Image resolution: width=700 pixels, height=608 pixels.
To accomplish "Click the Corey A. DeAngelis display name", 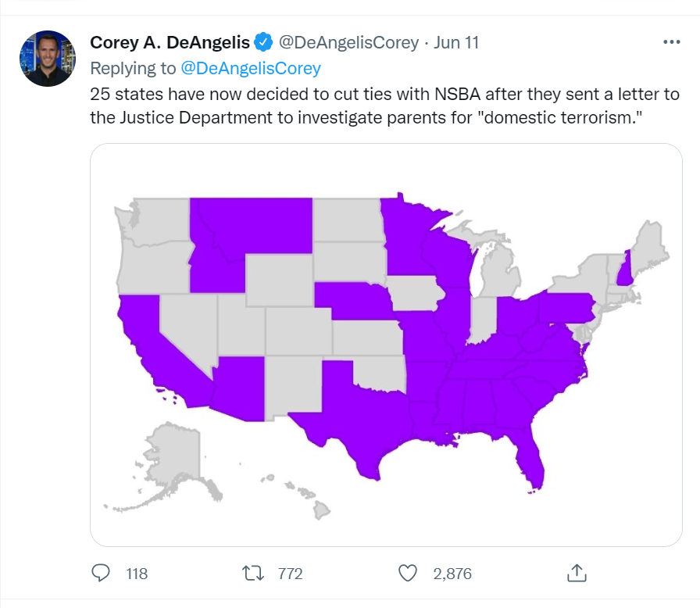I will tap(170, 42).
